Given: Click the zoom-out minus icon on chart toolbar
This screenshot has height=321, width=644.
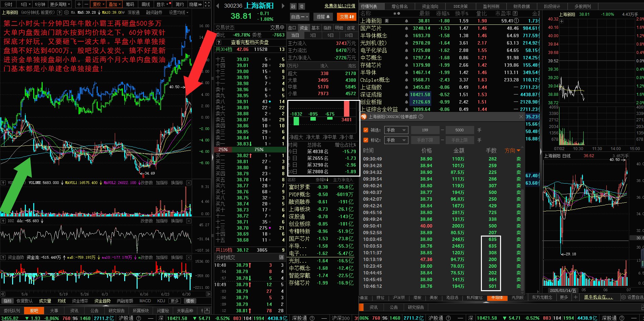Looking at the screenshot, I should pyautogui.click(x=86, y=4).
